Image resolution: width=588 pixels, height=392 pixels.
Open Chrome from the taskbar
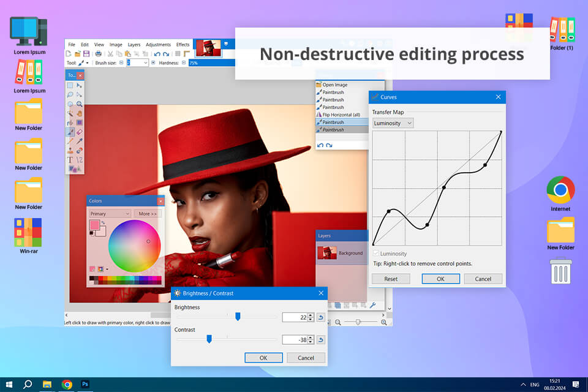67,385
